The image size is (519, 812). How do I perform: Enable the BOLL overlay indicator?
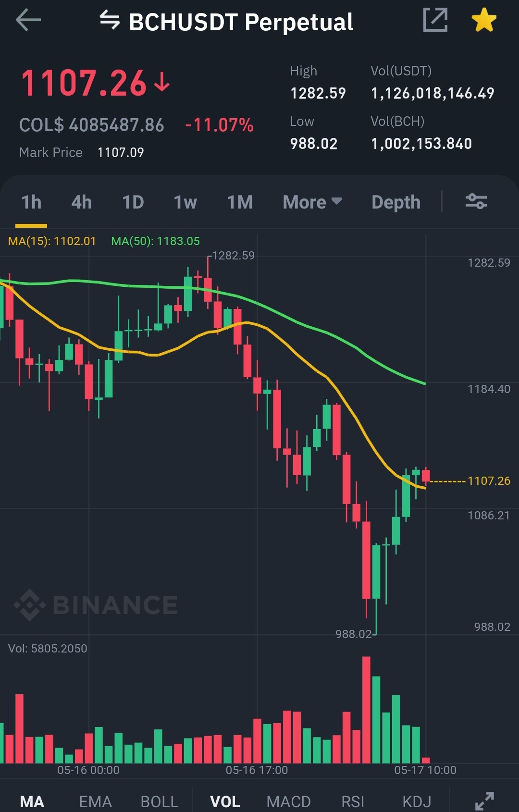pos(160,801)
